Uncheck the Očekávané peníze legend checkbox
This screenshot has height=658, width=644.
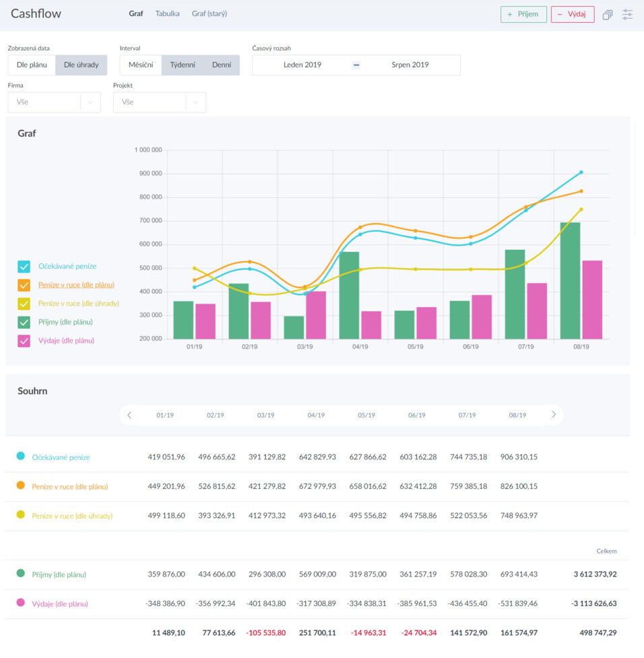tap(24, 267)
